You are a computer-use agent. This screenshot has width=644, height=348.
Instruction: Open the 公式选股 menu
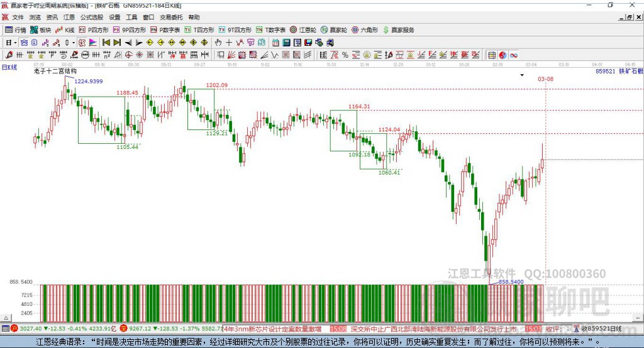coord(92,17)
